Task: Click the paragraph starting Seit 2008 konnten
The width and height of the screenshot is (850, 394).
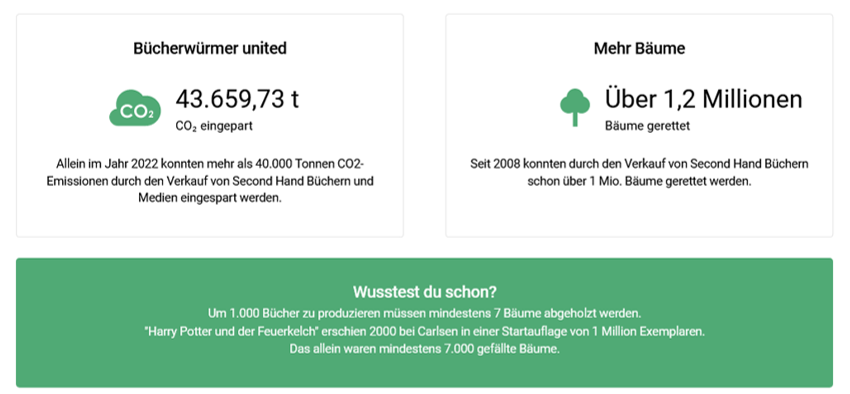Action: coord(639,172)
